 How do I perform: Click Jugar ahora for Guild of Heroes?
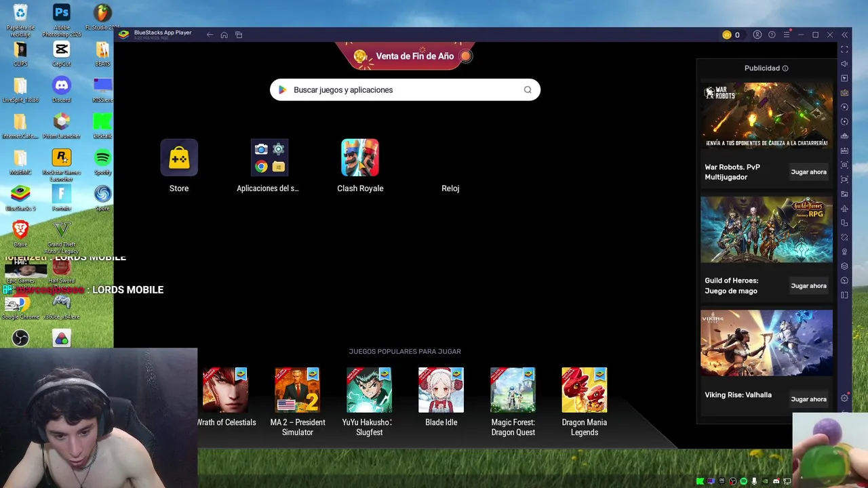pyautogui.click(x=808, y=286)
